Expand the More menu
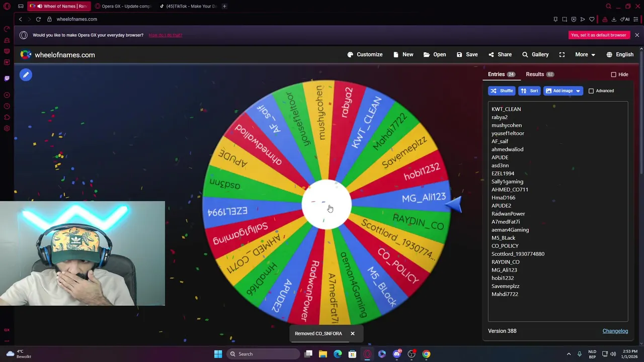The height and width of the screenshot is (362, 644). tap(585, 54)
